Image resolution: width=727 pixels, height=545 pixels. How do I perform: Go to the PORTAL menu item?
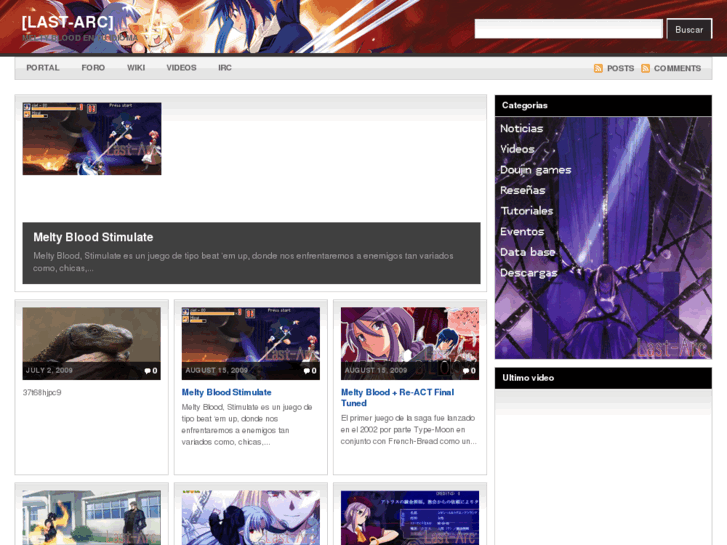pyautogui.click(x=43, y=68)
